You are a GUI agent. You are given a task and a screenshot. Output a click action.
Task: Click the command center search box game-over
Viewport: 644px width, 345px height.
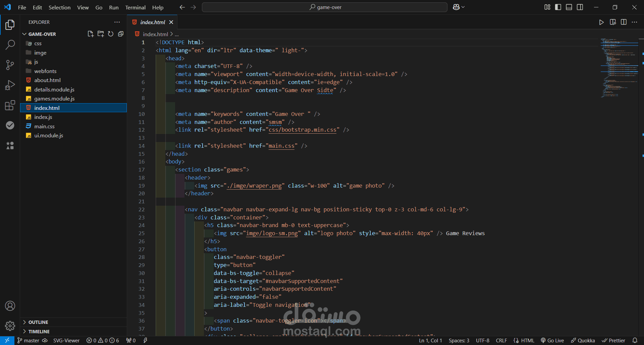tap(325, 7)
